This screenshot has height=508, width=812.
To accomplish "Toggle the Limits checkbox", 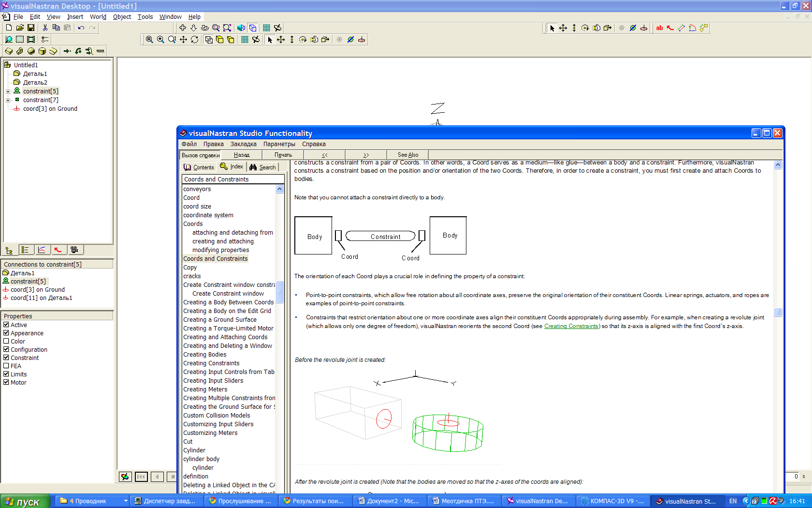I will coord(6,374).
